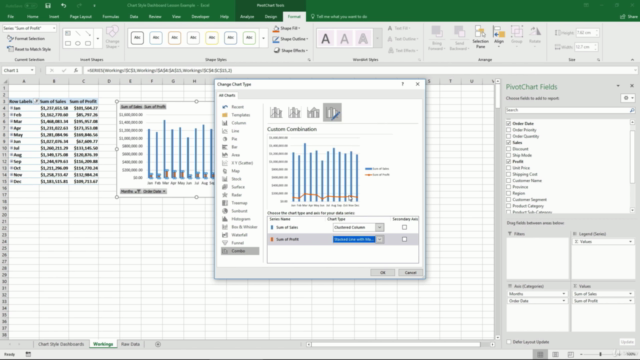640x360 pixels.
Task: Open the Insert ribbon tab
Action: click(54, 17)
